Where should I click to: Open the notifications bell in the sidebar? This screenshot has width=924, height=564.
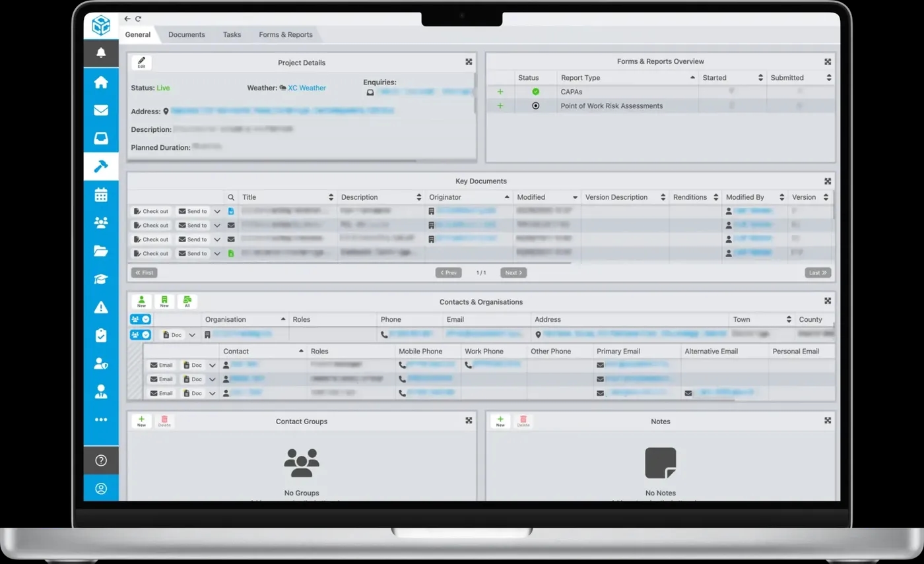pyautogui.click(x=101, y=53)
